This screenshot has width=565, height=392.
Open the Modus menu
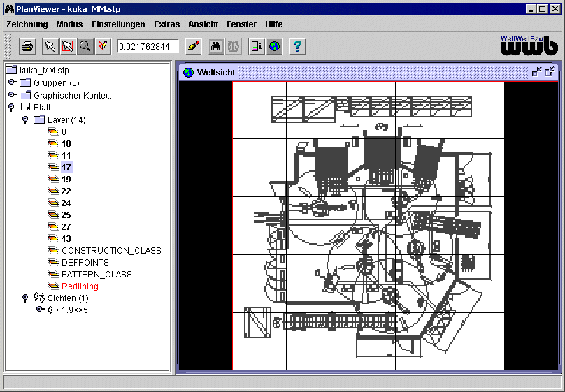[69, 24]
